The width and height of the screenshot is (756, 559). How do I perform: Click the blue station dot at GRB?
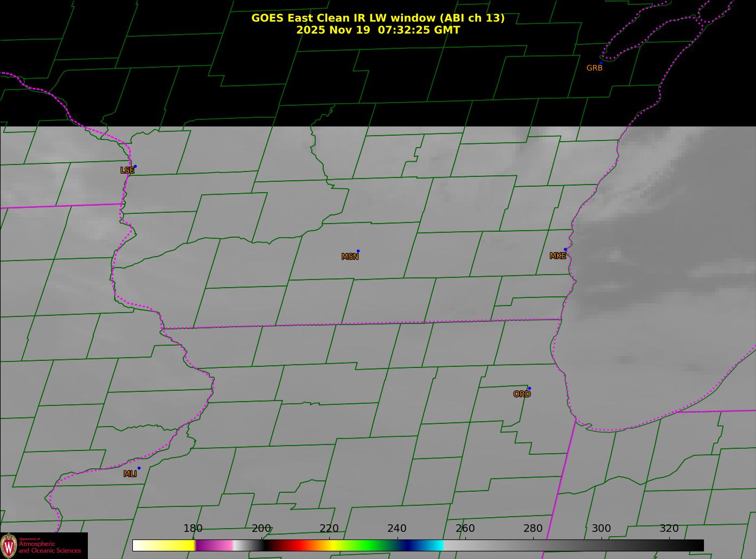click(x=601, y=63)
